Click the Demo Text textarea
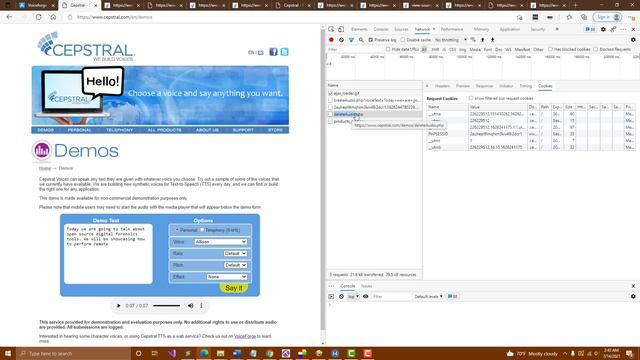The image size is (640, 360). [108, 253]
